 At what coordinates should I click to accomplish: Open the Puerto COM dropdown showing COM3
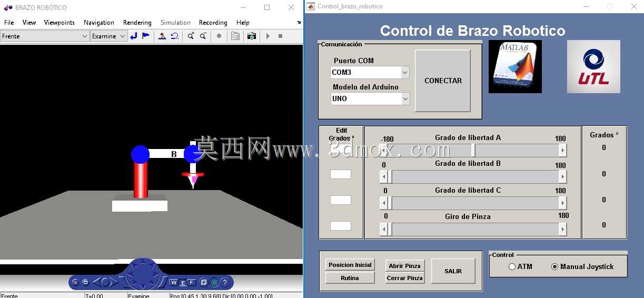[370, 72]
